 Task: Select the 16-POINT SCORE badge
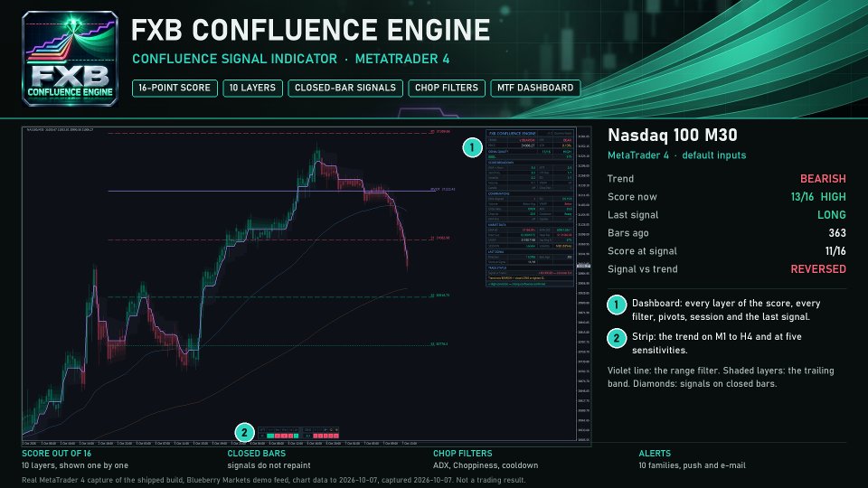[x=175, y=88]
